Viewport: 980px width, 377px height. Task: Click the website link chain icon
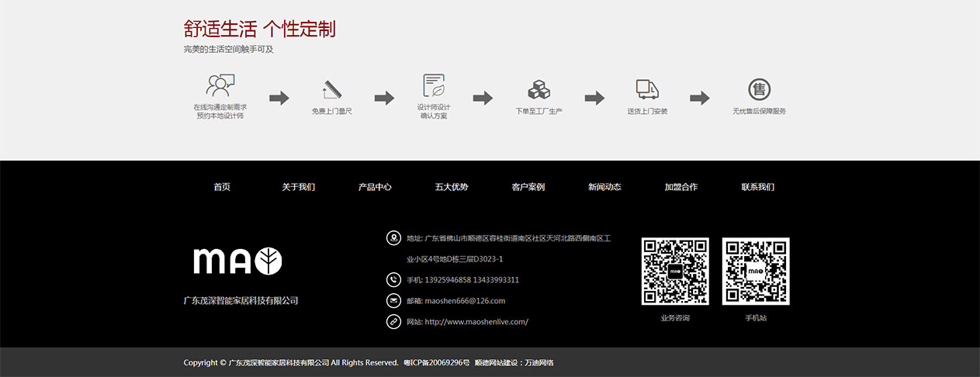(393, 322)
